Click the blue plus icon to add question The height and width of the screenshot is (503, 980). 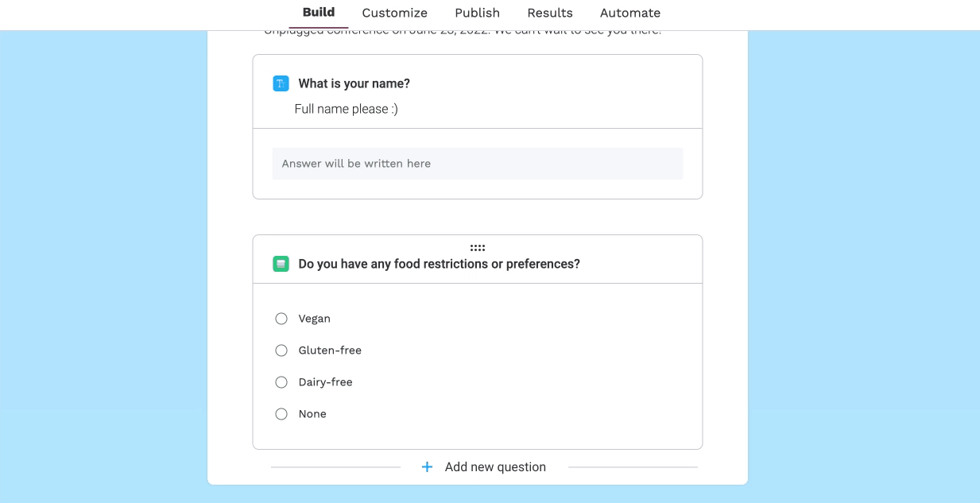click(x=427, y=467)
